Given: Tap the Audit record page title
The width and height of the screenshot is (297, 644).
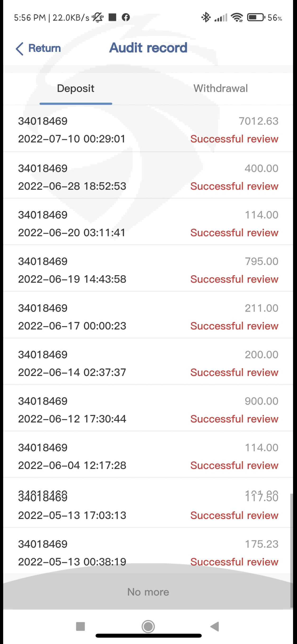Looking at the screenshot, I should point(148,48).
